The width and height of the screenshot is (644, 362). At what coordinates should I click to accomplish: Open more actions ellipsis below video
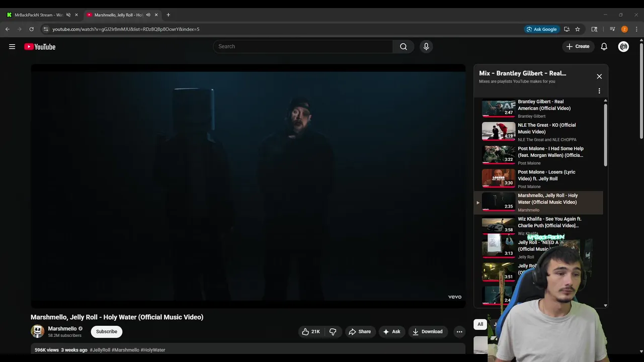point(459,331)
